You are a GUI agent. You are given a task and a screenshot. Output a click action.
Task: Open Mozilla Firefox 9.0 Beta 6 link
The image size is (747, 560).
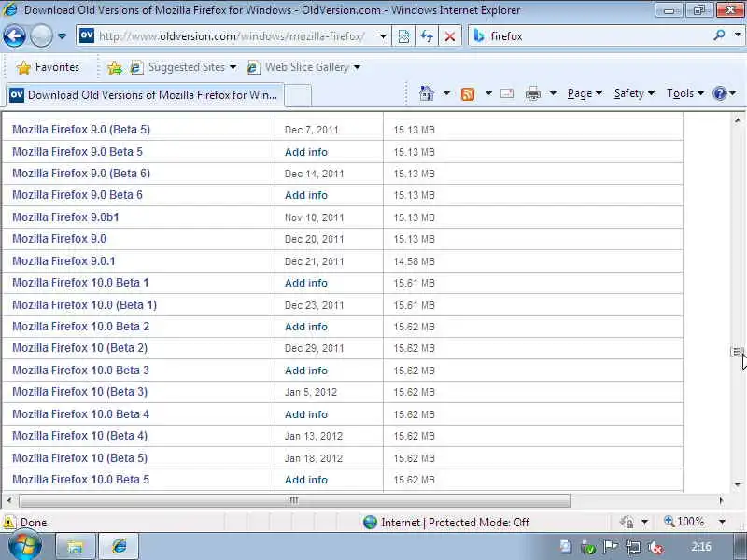[x=78, y=195]
